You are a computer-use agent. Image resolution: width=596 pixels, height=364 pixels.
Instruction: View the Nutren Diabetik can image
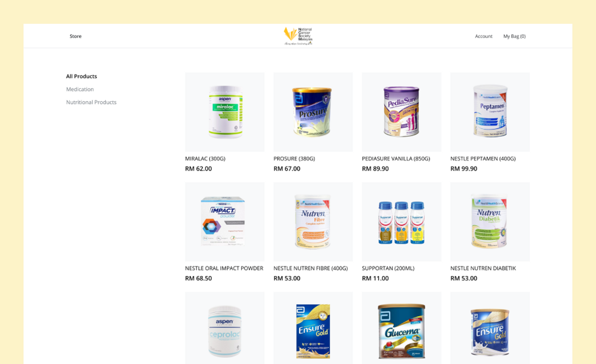[x=490, y=222]
